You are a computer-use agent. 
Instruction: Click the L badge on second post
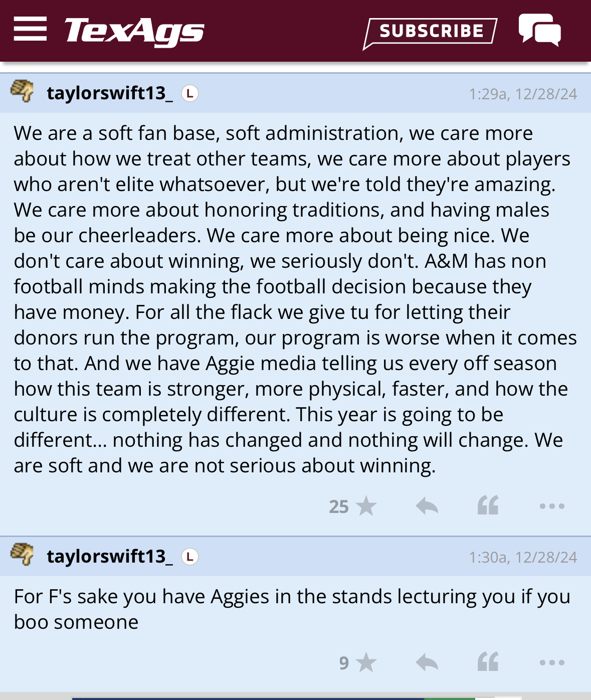tap(190, 557)
